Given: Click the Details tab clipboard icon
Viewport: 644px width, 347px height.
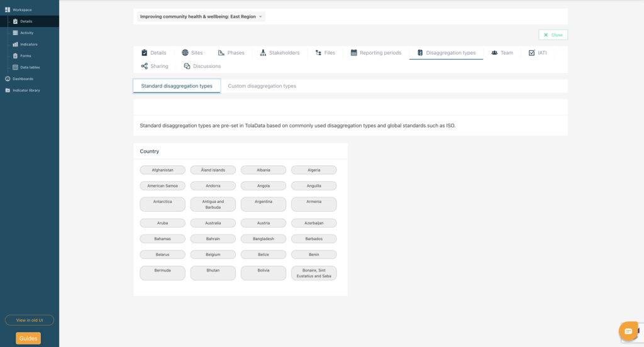Looking at the screenshot, I should point(144,53).
